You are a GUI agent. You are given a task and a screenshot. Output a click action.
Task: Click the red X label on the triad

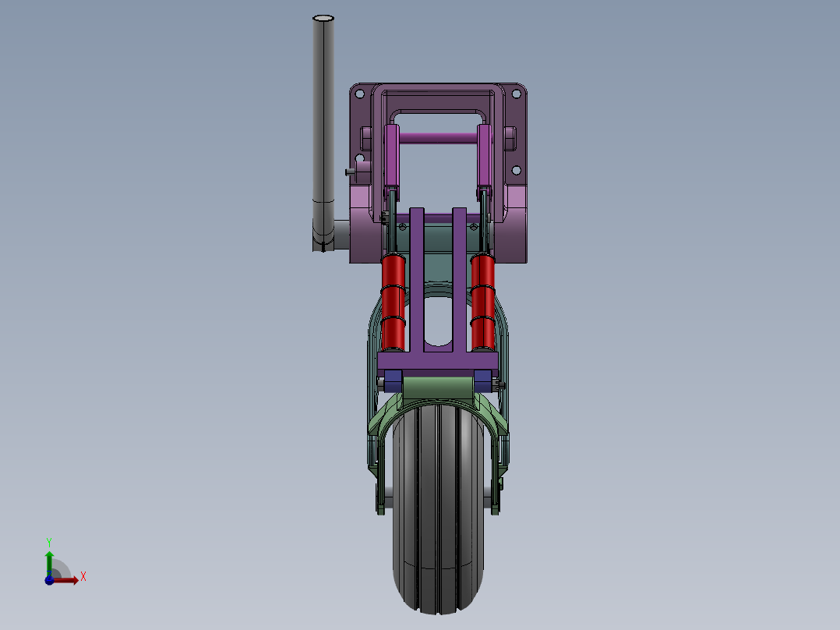tap(83, 575)
